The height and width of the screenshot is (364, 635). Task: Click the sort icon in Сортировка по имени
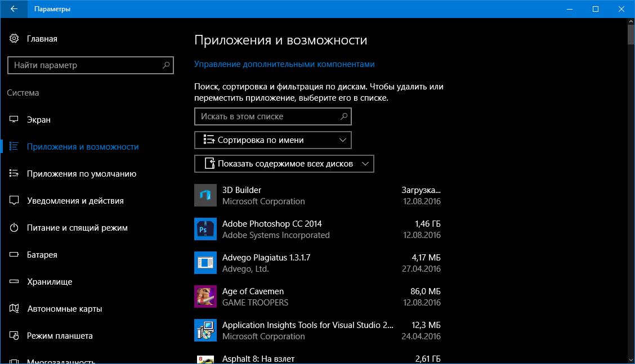click(x=209, y=140)
